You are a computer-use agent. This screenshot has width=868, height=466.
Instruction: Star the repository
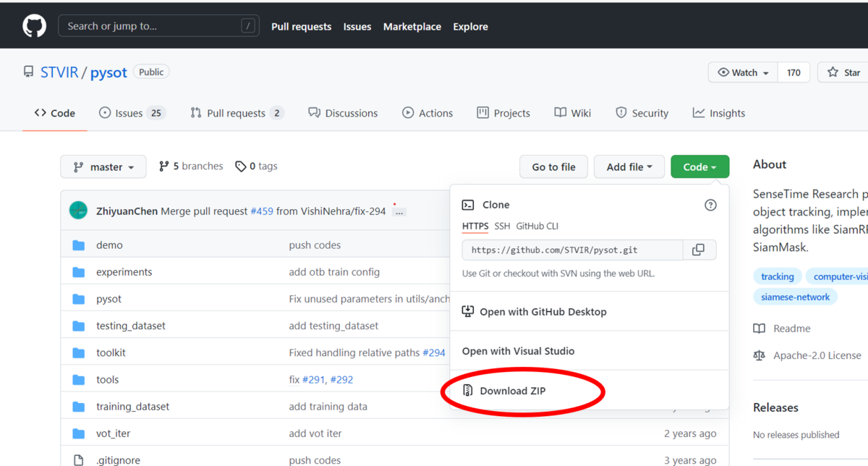coord(845,72)
